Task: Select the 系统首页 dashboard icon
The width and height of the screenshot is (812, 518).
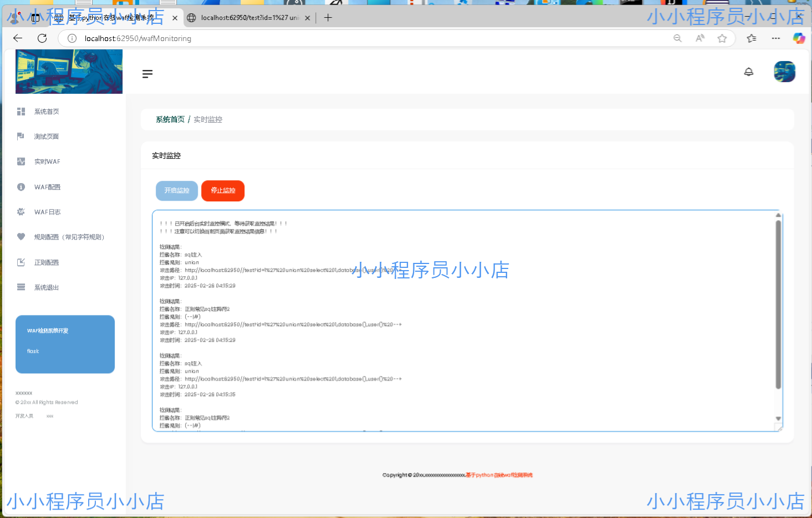Action: tap(21, 111)
